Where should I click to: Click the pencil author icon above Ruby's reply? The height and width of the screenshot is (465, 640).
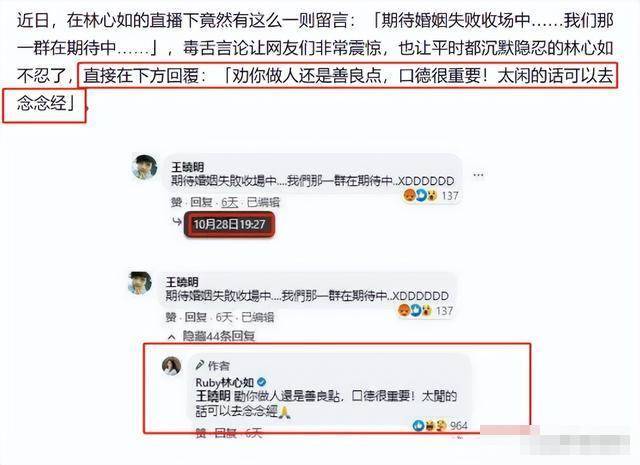[x=200, y=365]
